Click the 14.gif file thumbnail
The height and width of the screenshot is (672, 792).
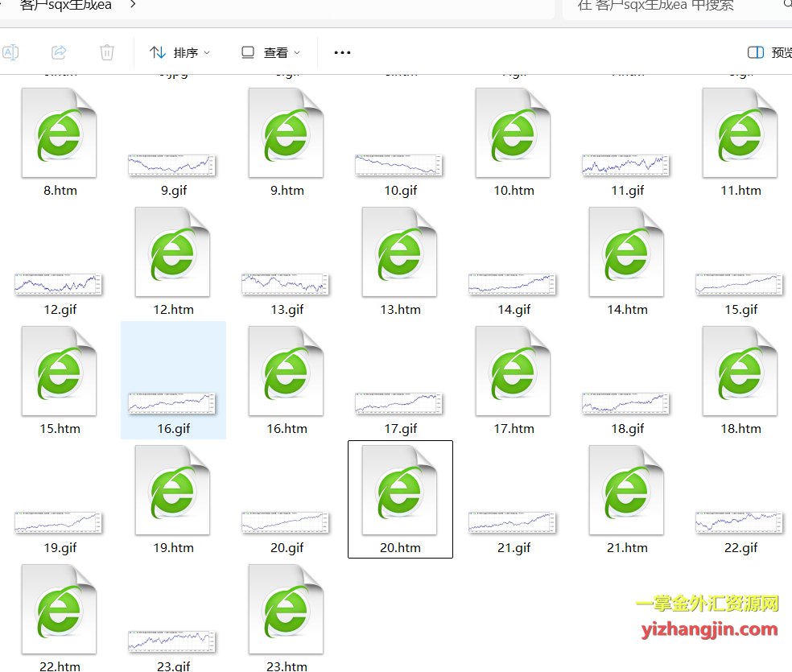(514, 283)
